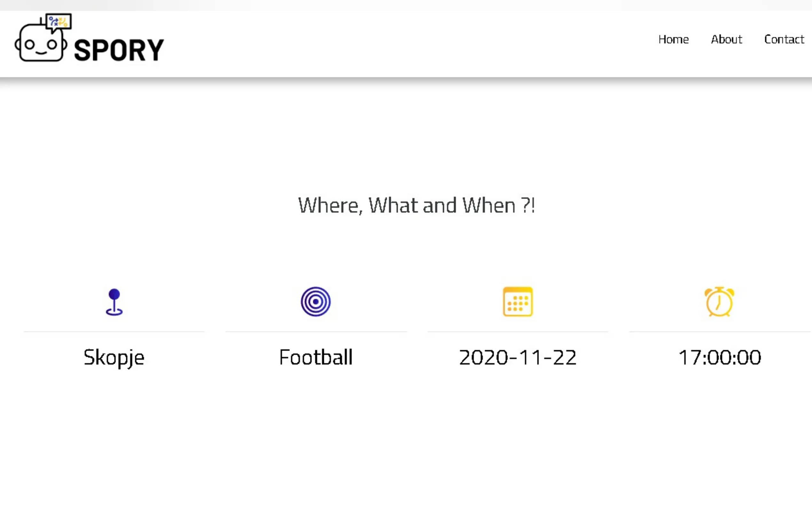Click the date 2020-11-22
This screenshot has height=508, width=812.
point(518,357)
